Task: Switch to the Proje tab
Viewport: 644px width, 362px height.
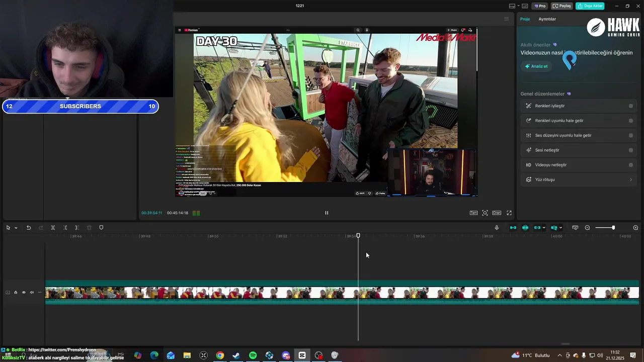Action: click(525, 19)
